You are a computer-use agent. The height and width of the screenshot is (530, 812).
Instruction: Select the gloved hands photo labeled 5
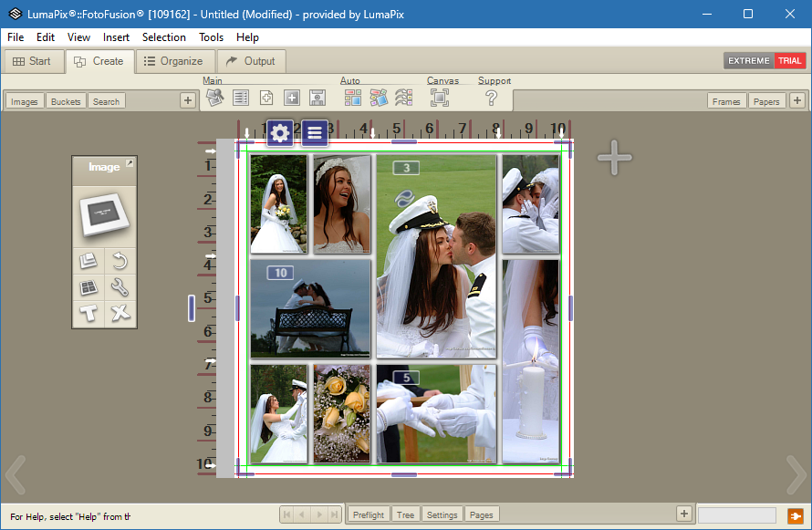436,413
